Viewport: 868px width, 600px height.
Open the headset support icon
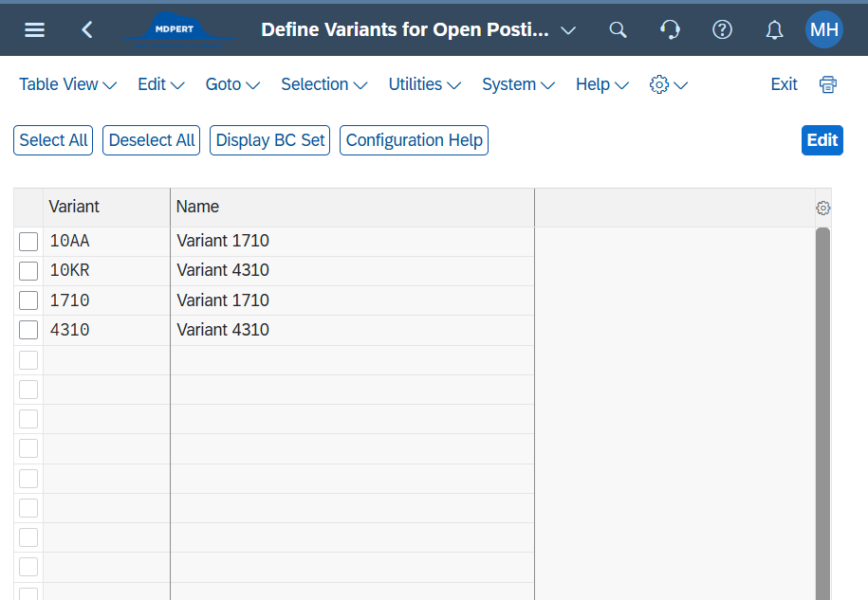pos(670,30)
